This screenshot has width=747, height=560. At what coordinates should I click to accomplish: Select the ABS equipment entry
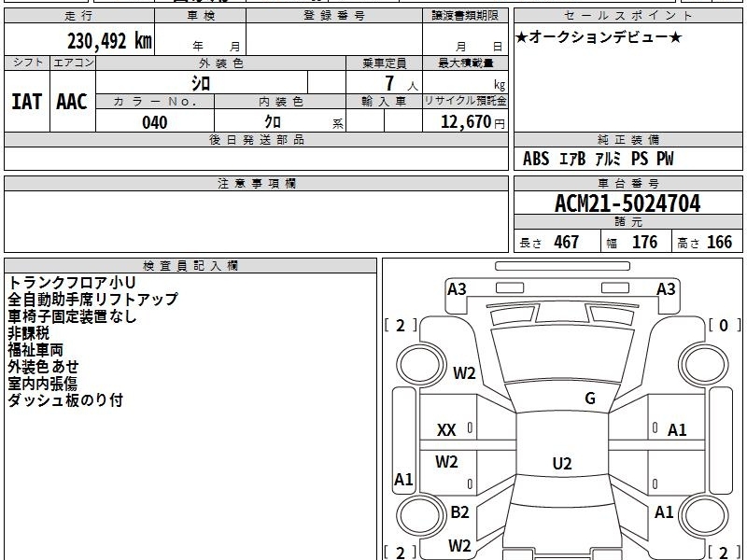536,159
